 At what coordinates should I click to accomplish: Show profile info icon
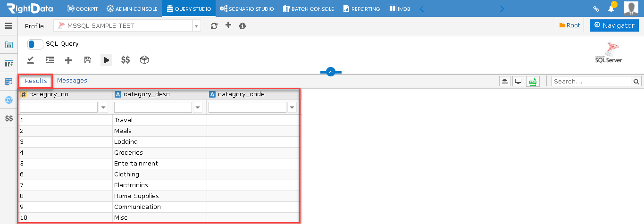coord(243,26)
